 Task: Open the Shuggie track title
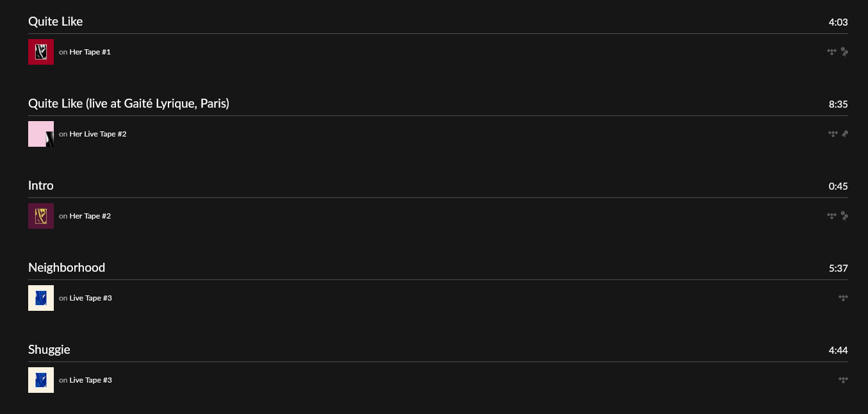coord(49,350)
